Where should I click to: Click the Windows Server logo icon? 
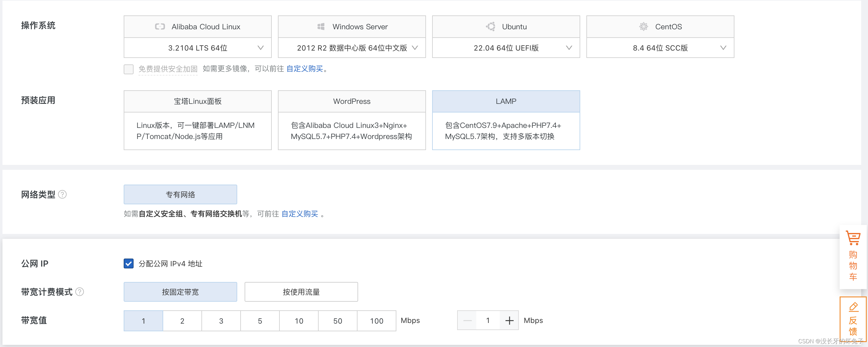coord(321,27)
